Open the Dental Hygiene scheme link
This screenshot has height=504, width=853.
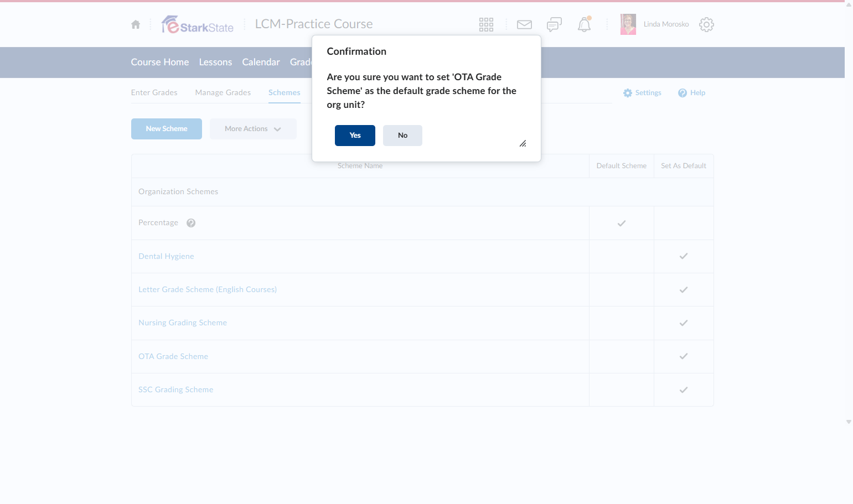tap(166, 257)
